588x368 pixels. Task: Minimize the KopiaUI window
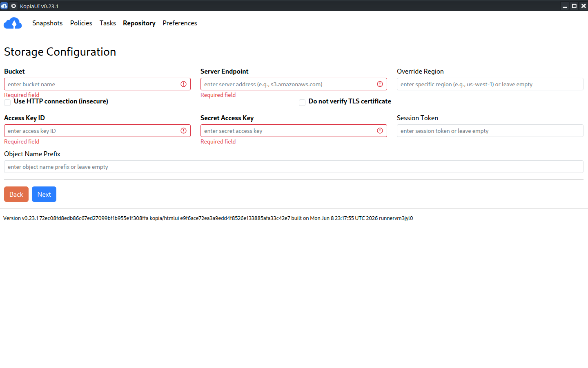coord(565,6)
